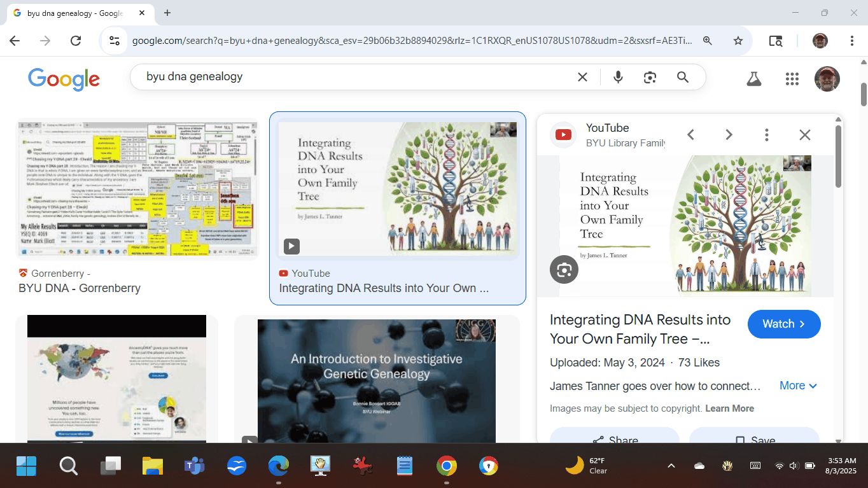Reload the page

(76, 41)
